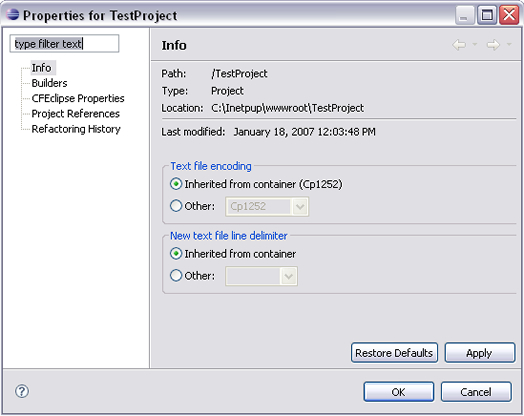
Task: Open the Cp1252 encoding combo box
Action: 267,206
